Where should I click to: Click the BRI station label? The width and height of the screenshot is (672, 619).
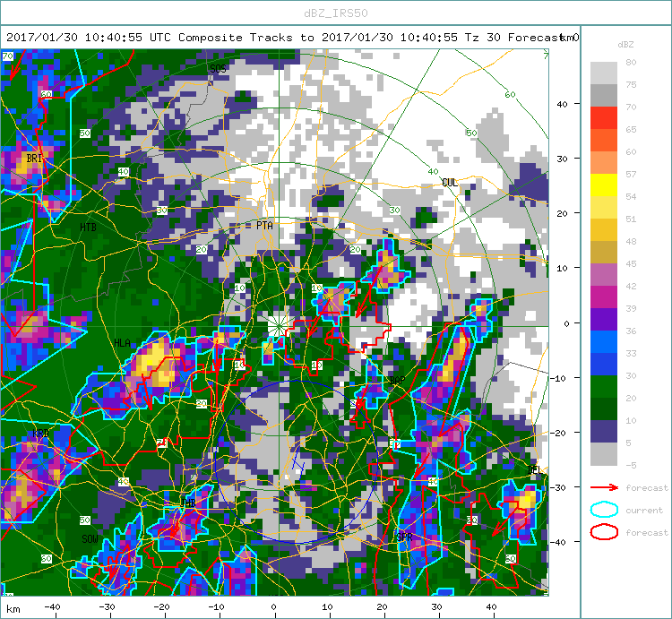tap(34, 158)
